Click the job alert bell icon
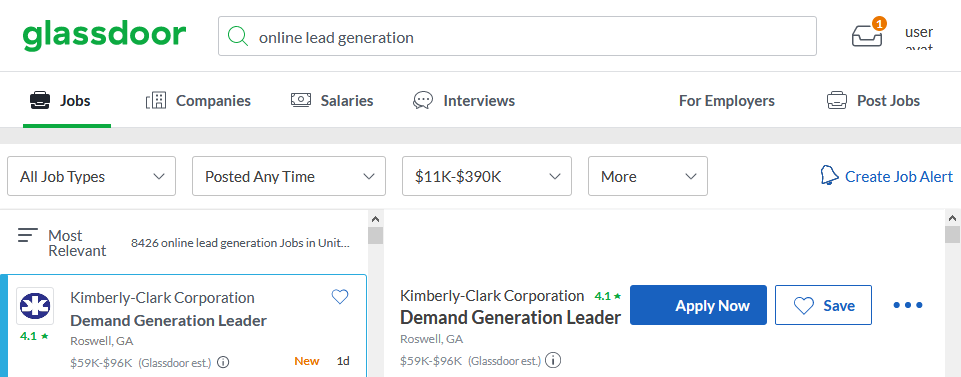 coord(829,175)
